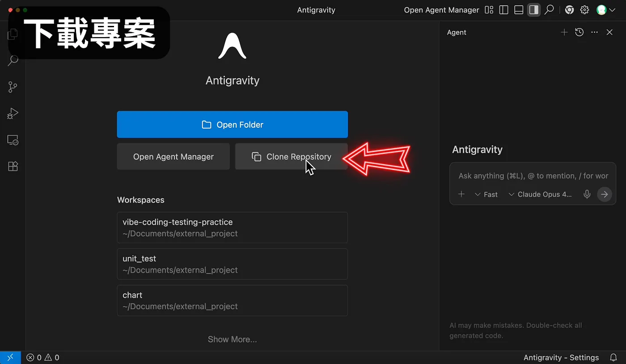Toggle the bottom panel

(x=519, y=10)
